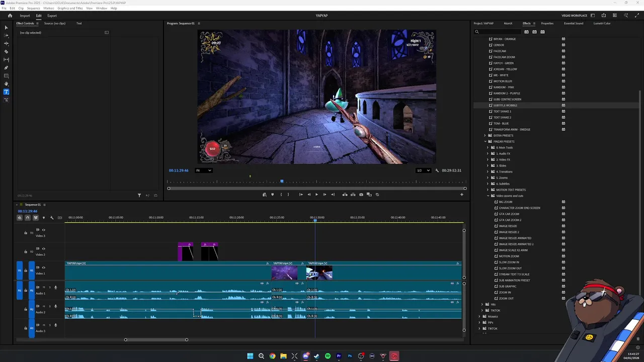Open the Fit zoom level dropdown
The height and width of the screenshot is (362, 644).
click(204, 170)
